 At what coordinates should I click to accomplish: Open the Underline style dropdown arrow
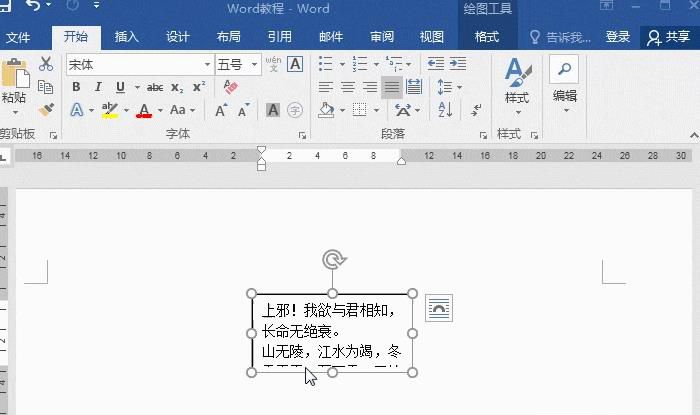(x=137, y=87)
